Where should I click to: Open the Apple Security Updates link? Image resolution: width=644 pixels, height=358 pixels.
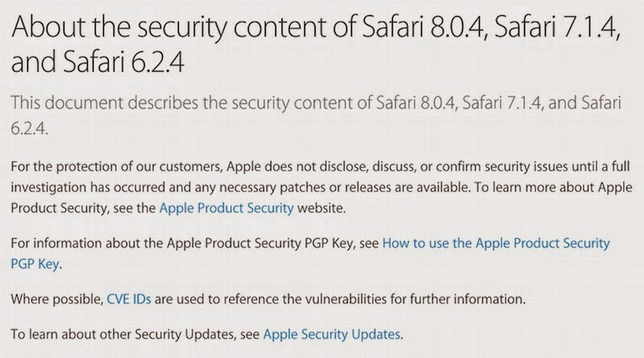(332, 333)
